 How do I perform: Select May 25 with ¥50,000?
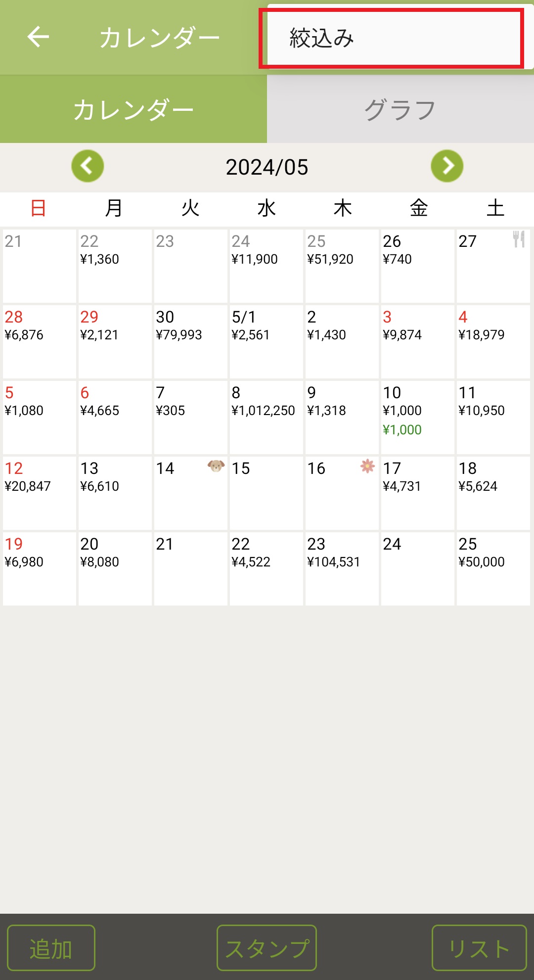click(x=493, y=568)
